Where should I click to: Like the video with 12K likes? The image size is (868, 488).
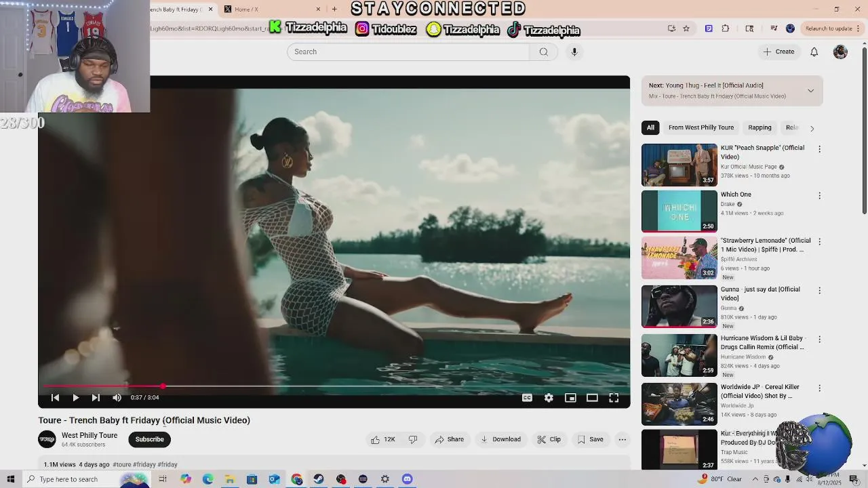point(383,439)
